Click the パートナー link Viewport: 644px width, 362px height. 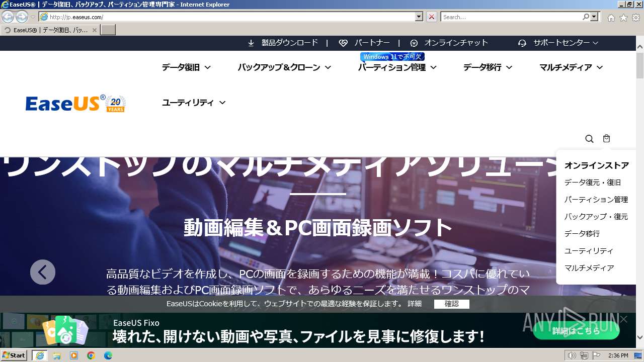point(372,43)
